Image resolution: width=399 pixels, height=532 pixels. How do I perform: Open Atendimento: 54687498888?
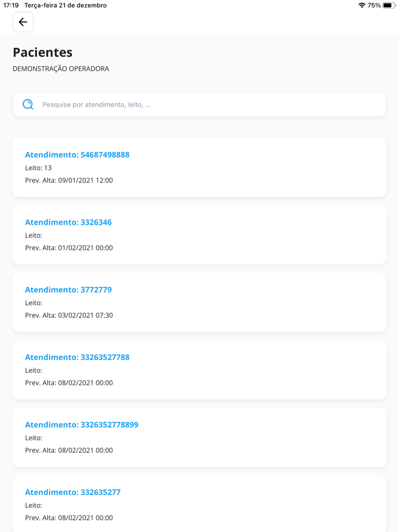199,167
